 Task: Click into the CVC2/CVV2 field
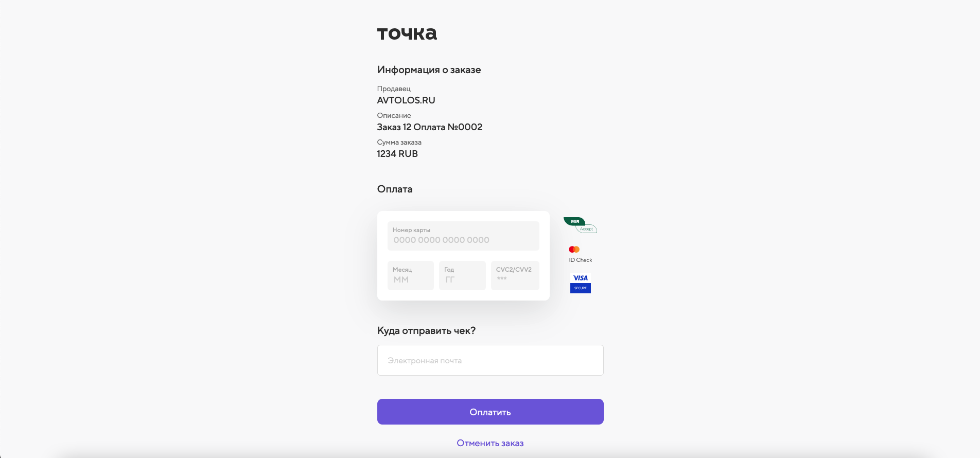point(515,276)
